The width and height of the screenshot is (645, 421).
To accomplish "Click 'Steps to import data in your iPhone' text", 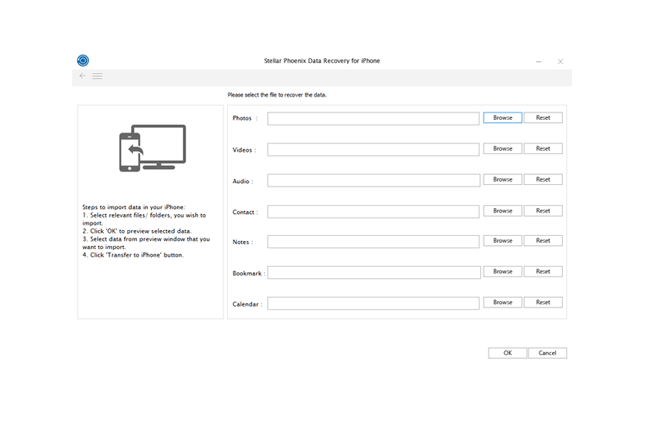I will (134, 207).
